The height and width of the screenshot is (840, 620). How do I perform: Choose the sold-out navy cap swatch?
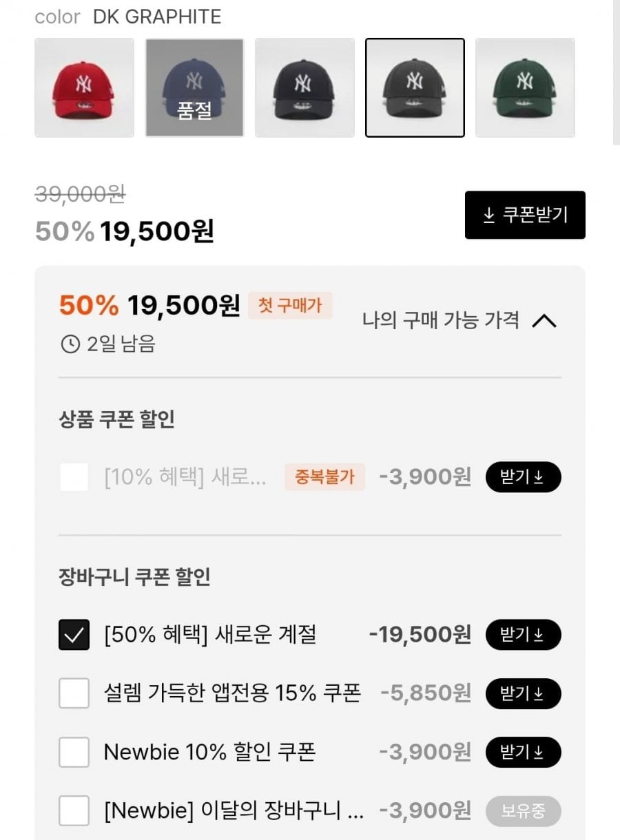point(194,87)
